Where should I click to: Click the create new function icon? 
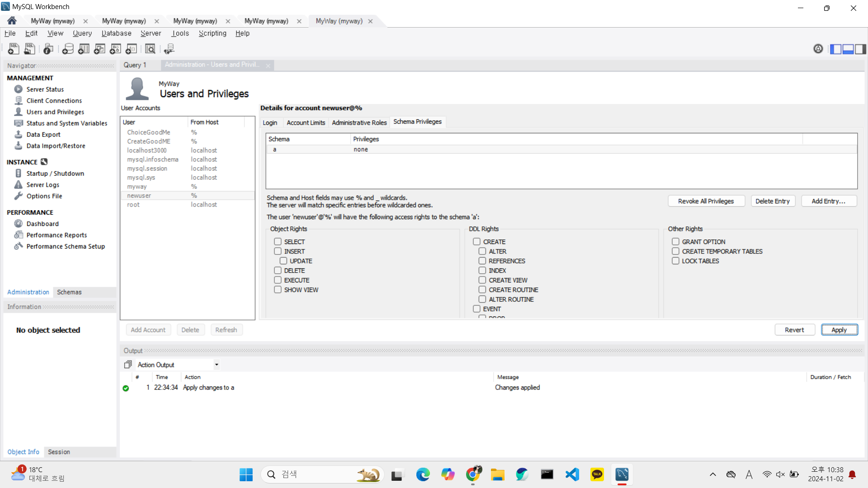click(131, 49)
